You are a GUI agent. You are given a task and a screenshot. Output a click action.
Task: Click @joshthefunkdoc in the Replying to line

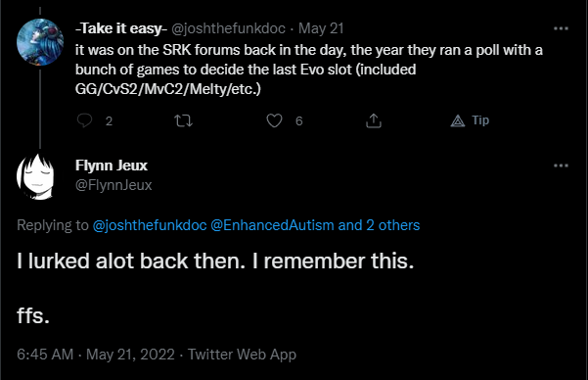pyautogui.click(x=150, y=225)
